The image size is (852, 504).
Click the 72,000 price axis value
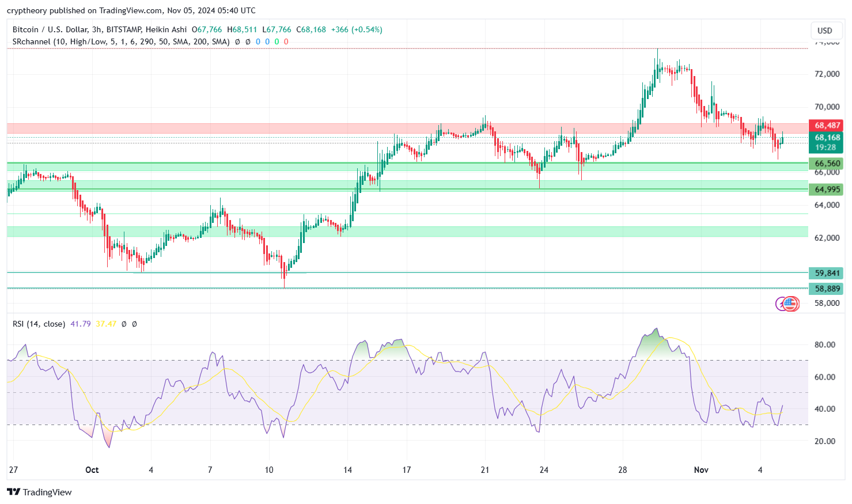[x=827, y=74]
